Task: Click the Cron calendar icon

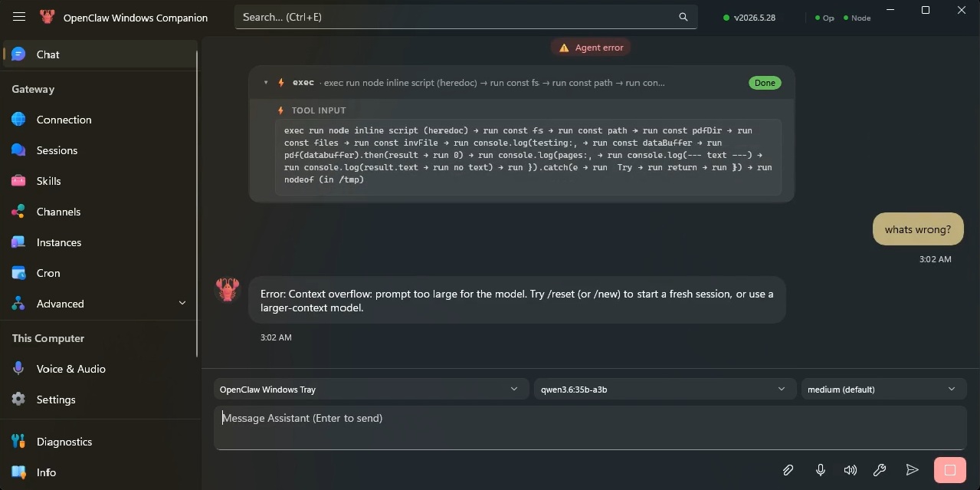Action: (x=18, y=273)
